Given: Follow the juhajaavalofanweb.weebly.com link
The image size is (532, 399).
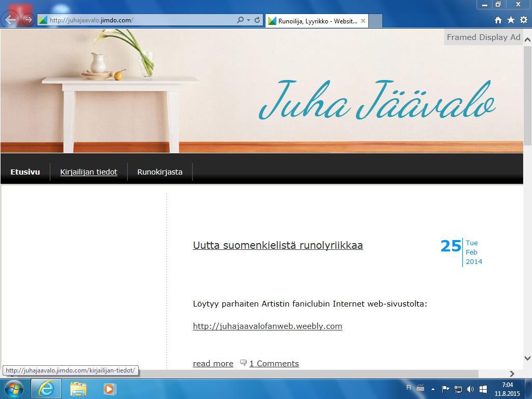Looking at the screenshot, I should tap(268, 326).
